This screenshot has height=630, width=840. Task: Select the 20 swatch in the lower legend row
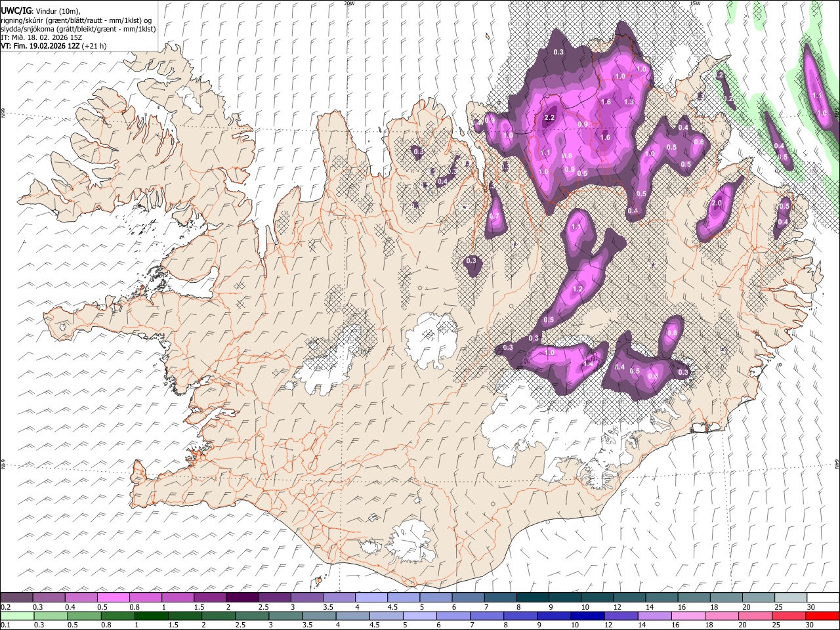(x=754, y=616)
